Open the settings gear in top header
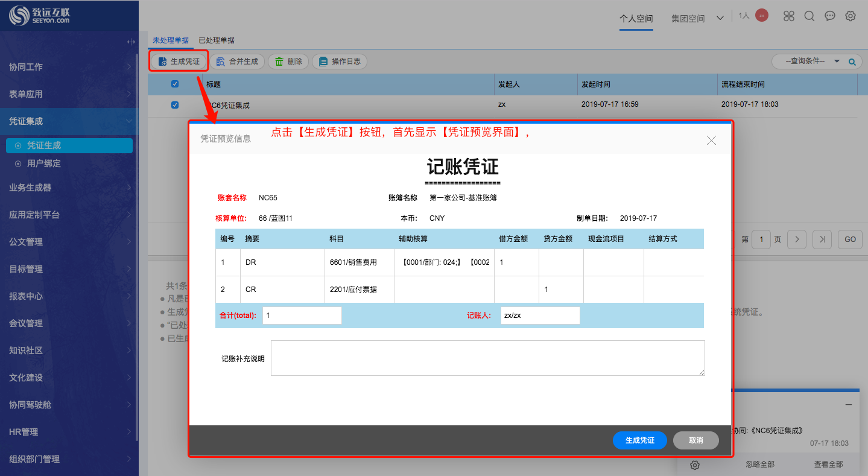Image resolution: width=868 pixels, height=476 pixels. coord(851,16)
